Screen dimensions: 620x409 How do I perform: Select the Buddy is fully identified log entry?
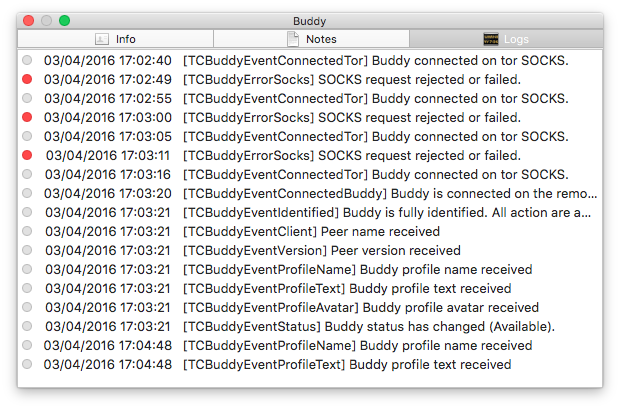[310, 212]
